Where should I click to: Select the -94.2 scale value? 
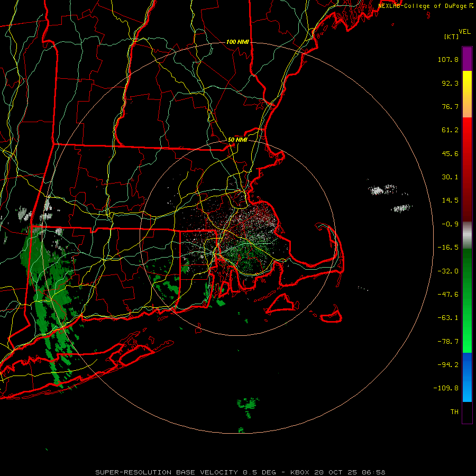[448, 364]
